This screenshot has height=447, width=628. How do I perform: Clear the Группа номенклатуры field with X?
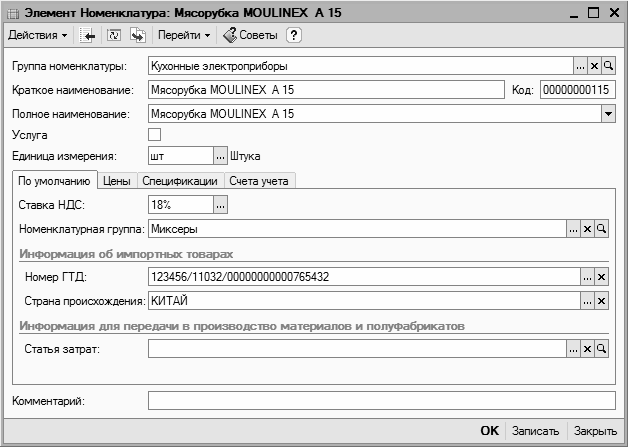594,66
